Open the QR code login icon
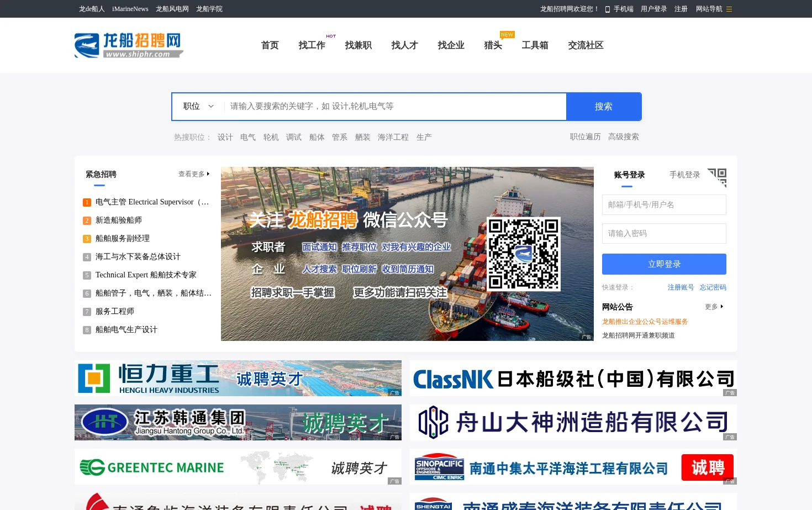The image size is (812, 510). click(717, 178)
